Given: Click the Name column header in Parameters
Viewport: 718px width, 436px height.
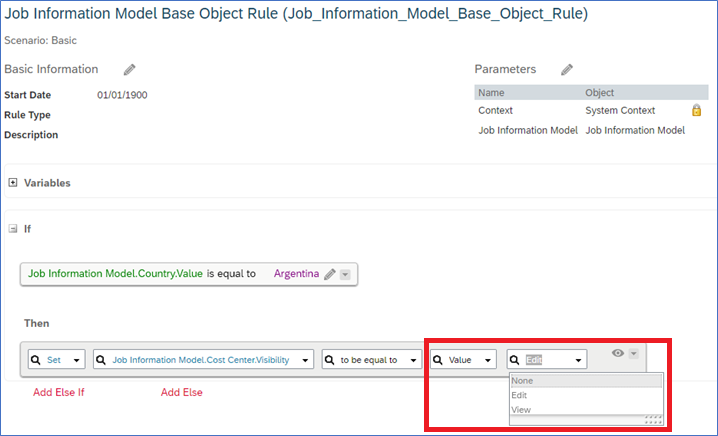Looking at the screenshot, I should 491,93.
